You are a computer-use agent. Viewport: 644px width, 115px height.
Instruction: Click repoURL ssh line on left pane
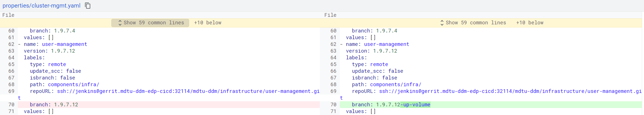175,91
